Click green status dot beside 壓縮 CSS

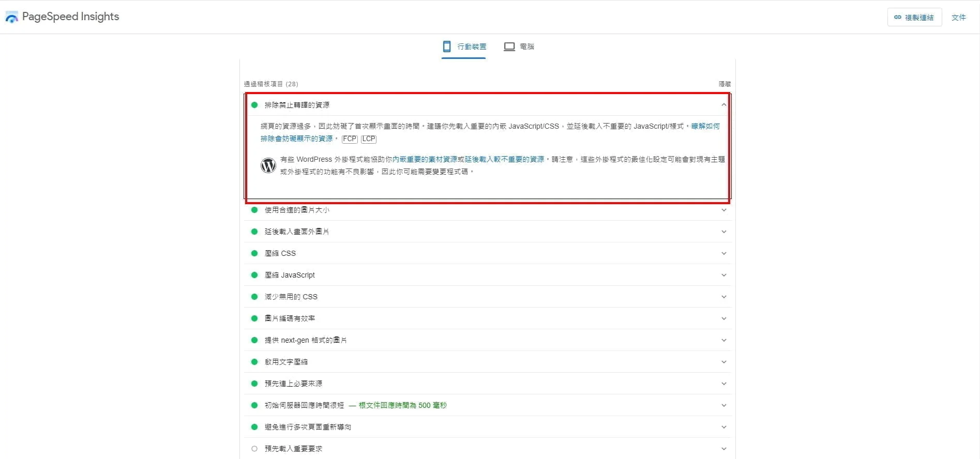point(254,253)
